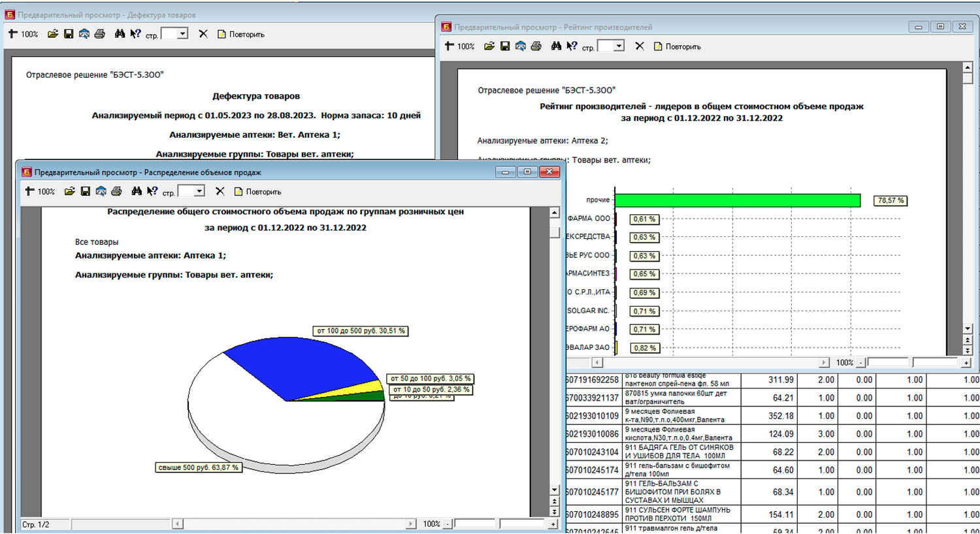
Task: Send by email icon in Дефектура товаров window
Action: 84,34
